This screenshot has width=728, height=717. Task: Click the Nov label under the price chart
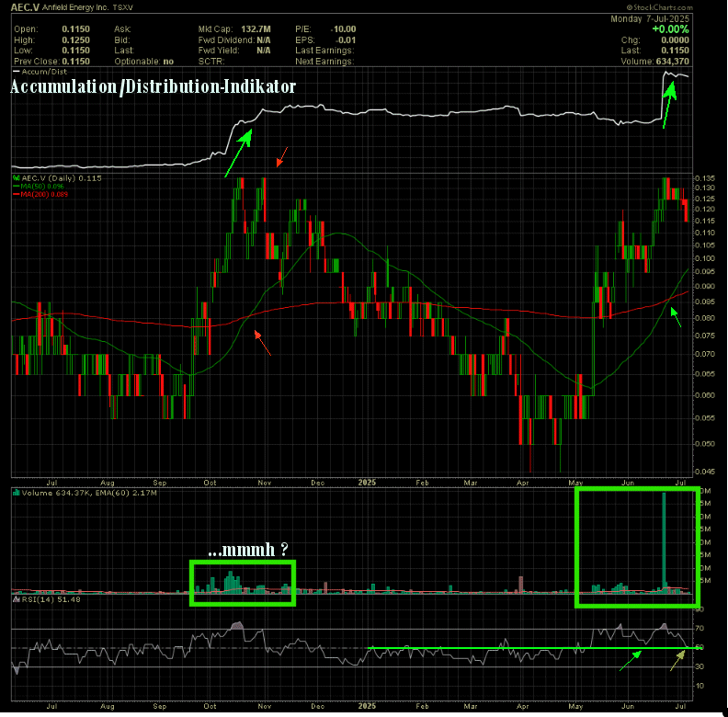pyautogui.click(x=264, y=483)
